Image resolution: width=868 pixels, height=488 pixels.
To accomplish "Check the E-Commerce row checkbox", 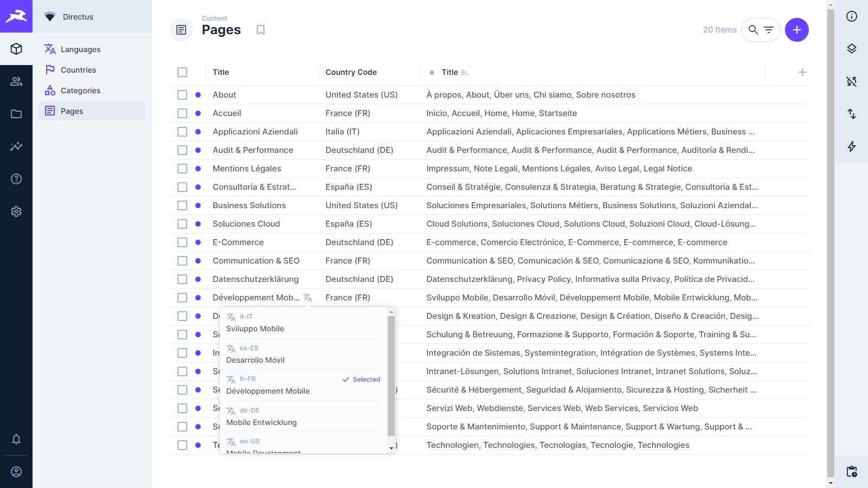I will (182, 242).
